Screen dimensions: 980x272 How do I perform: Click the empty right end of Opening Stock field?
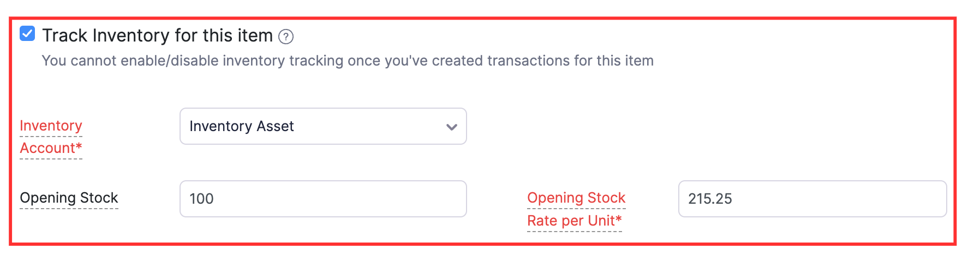[426, 199]
